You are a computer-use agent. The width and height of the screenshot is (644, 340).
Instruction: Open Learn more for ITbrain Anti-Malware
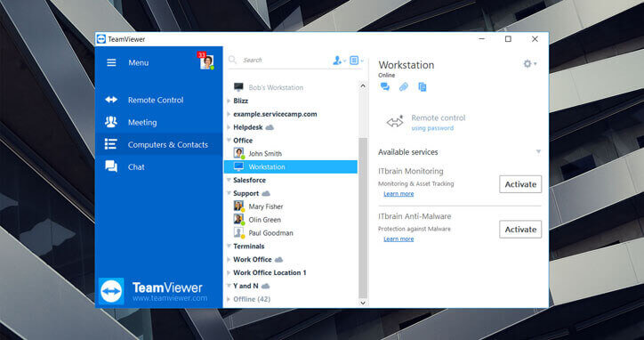click(x=398, y=239)
